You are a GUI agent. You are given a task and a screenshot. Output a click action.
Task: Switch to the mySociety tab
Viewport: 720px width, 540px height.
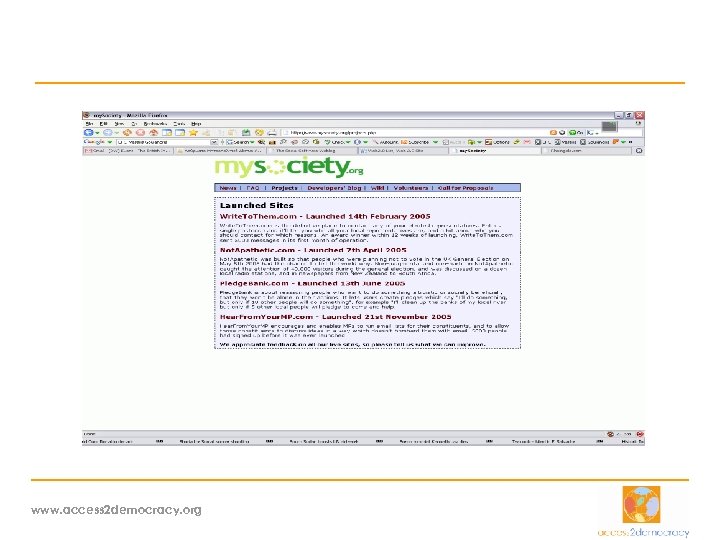click(x=495, y=151)
